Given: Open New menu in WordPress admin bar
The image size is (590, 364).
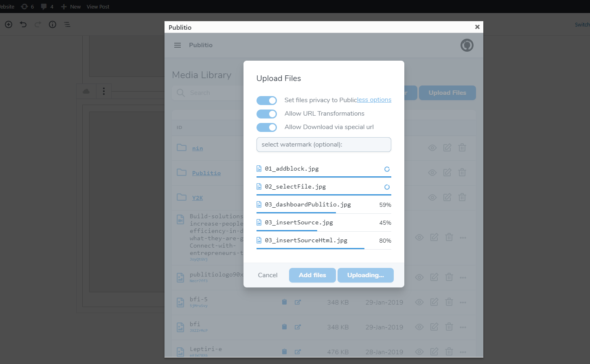Looking at the screenshot, I should (71, 7).
